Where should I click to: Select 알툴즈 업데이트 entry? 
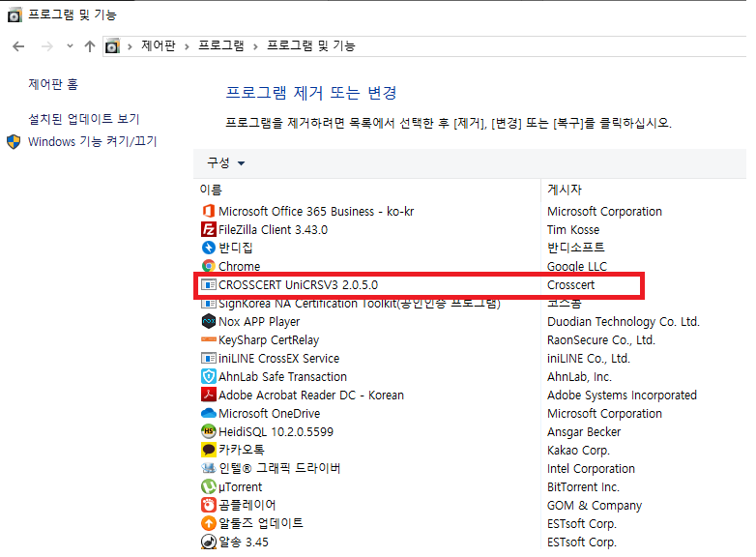pos(261,523)
